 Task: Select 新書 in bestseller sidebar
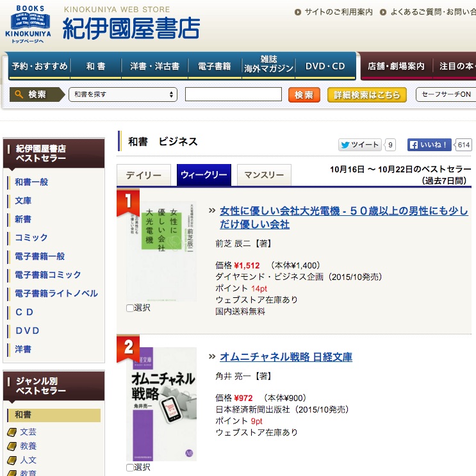pyautogui.click(x=23, y=219)
